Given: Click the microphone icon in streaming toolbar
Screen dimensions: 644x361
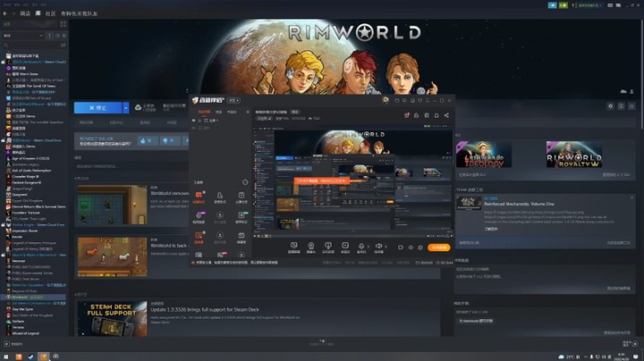Looking at the screenshot, I should (x=361, y=246).
